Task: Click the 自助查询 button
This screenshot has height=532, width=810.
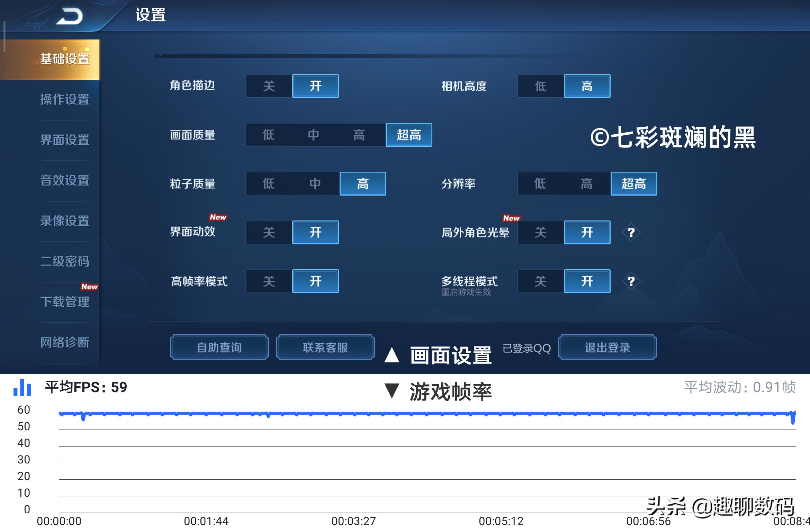Action: point(219,347)
